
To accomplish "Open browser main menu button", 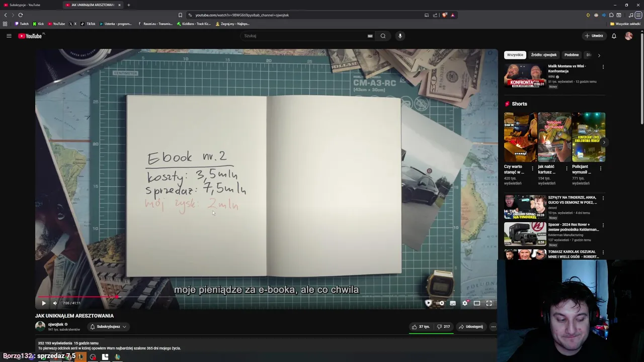I will [x=638, y=15].
